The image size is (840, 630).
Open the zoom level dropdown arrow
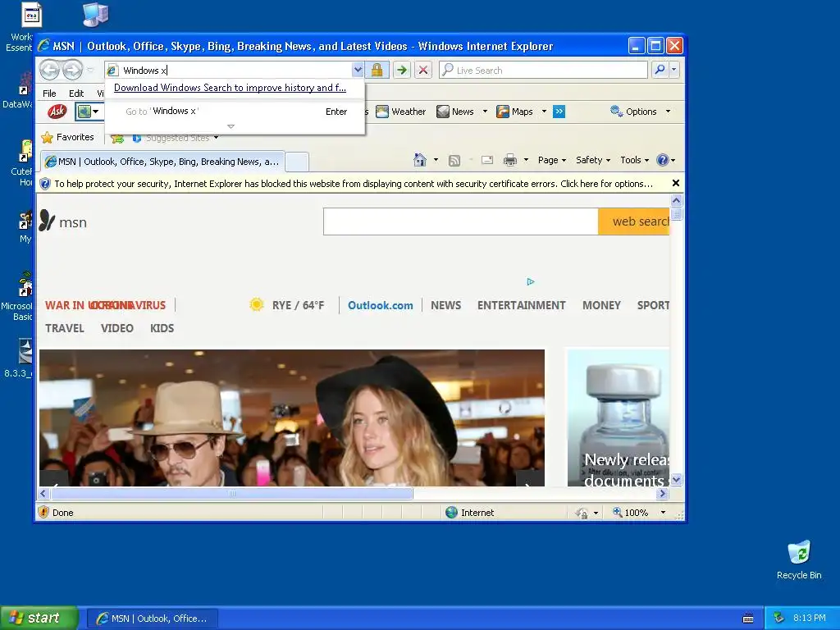(x=663, y=513)
